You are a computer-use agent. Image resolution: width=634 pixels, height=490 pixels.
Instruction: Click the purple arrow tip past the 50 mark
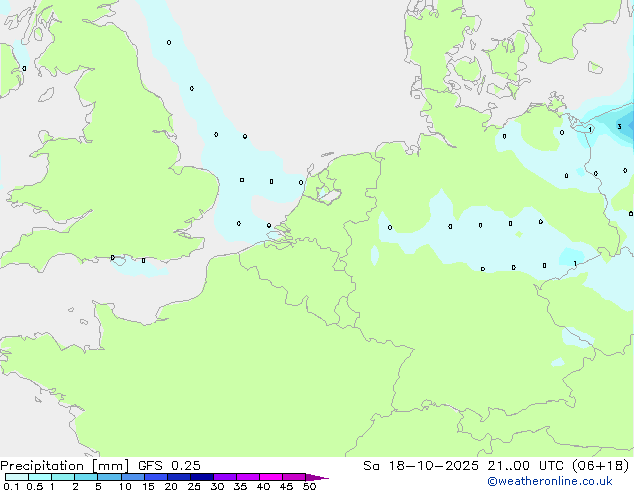(317, 477)
